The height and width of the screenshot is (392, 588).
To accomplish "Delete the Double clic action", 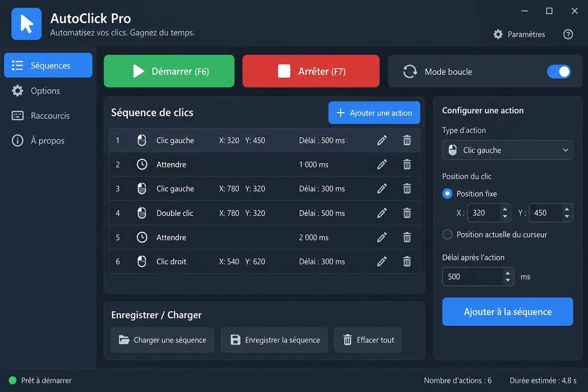I will point(407,213).
